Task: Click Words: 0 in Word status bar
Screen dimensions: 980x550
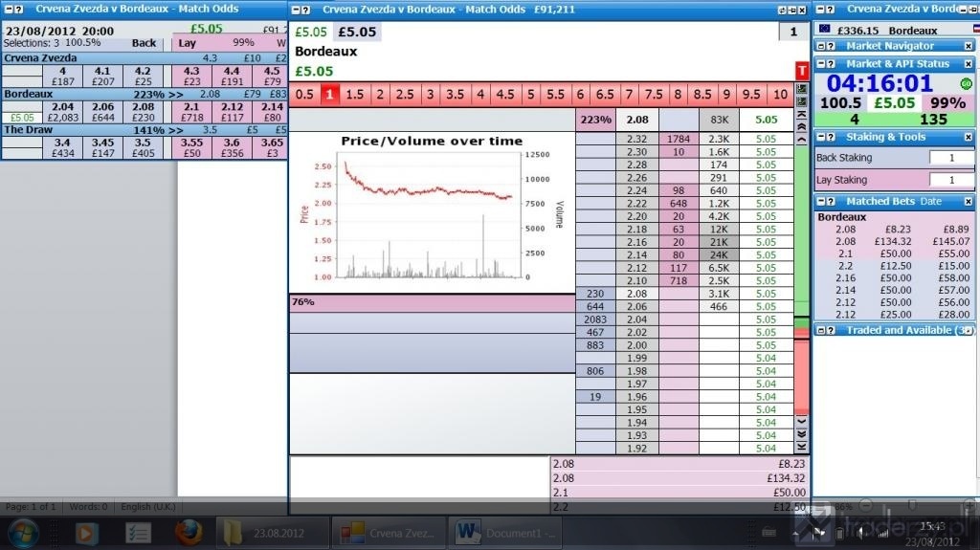Action: (x=88, y=506)
